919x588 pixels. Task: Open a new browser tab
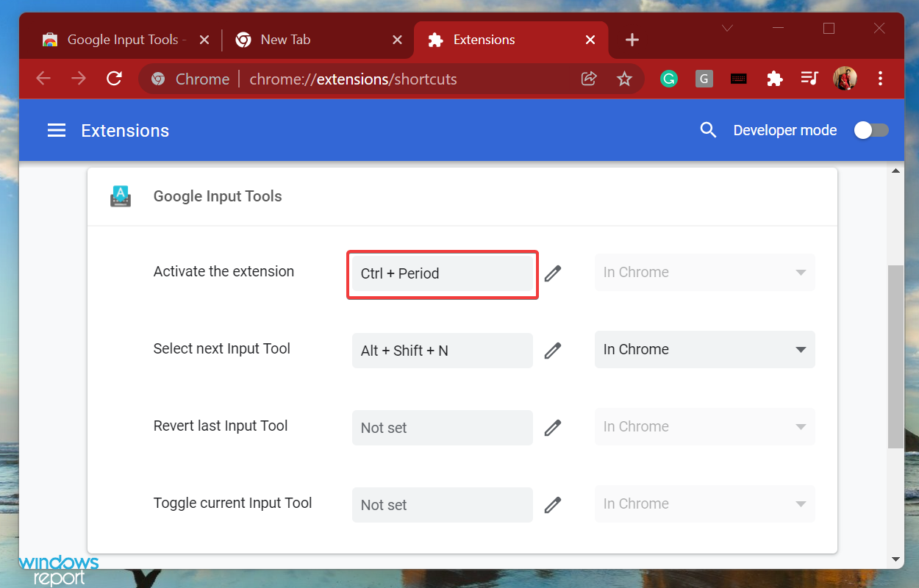(x=632, y=40)
